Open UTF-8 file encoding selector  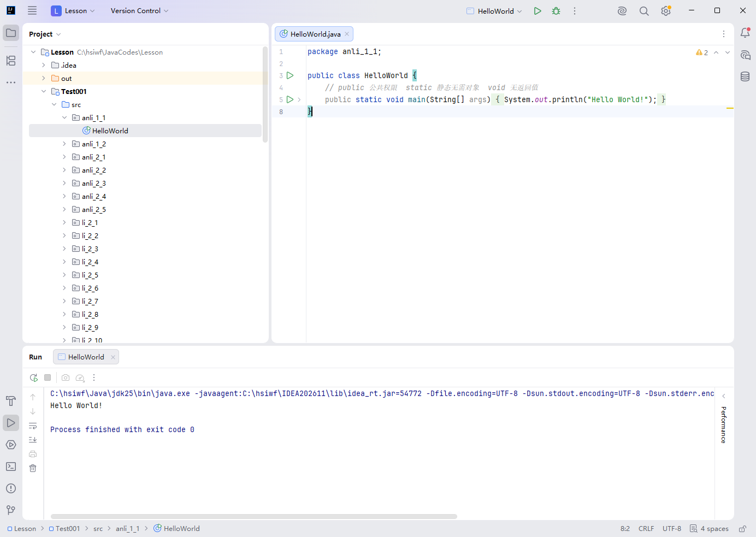[x=672, y=529]
